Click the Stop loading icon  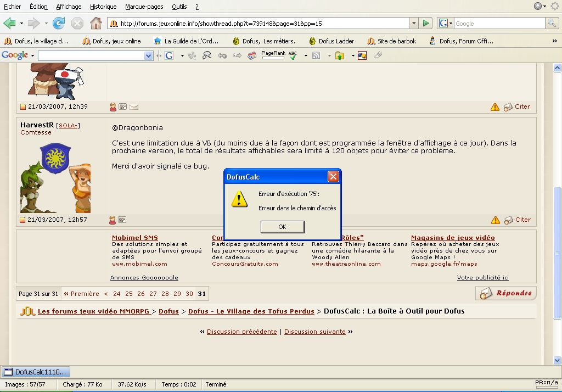77,24
